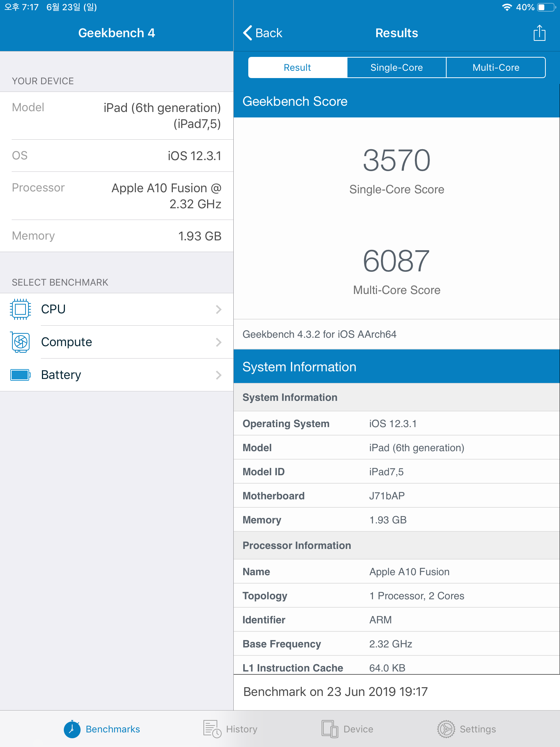Tap the blue 'System Information' section header
This screenshot has width=560, height=747.
[x=397, y=367]
